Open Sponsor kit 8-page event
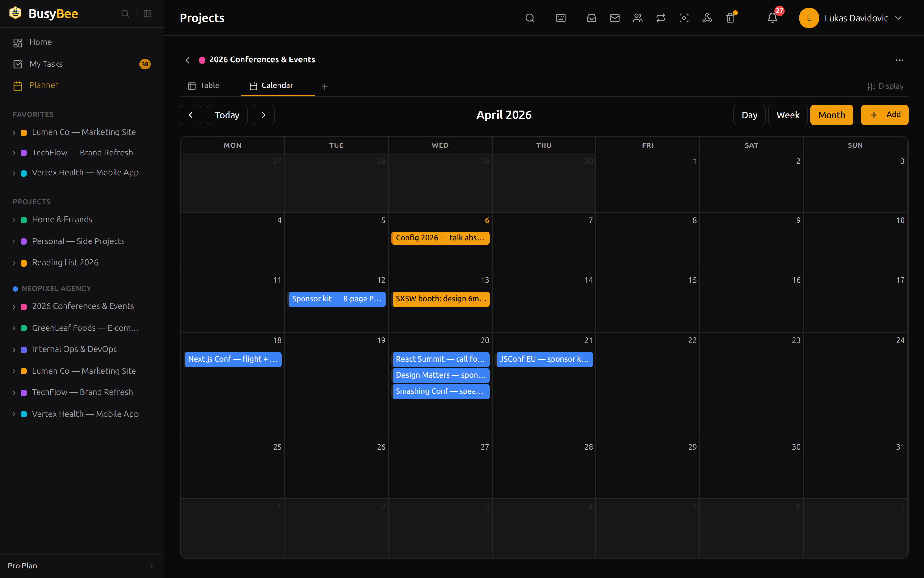Viewport: 924px width, 578px height. [336, 299]
